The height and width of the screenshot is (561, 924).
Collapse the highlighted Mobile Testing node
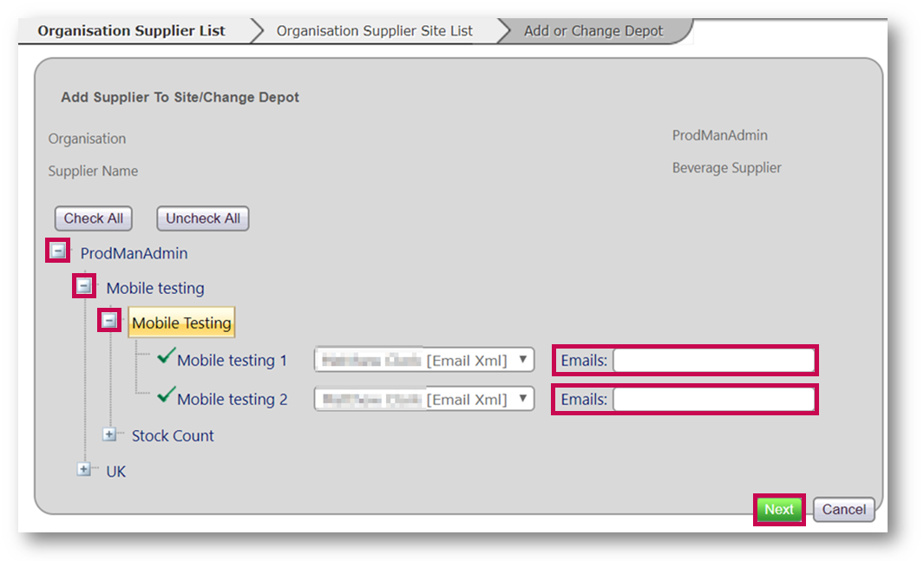pyautogui.click(x=109, y=322)
